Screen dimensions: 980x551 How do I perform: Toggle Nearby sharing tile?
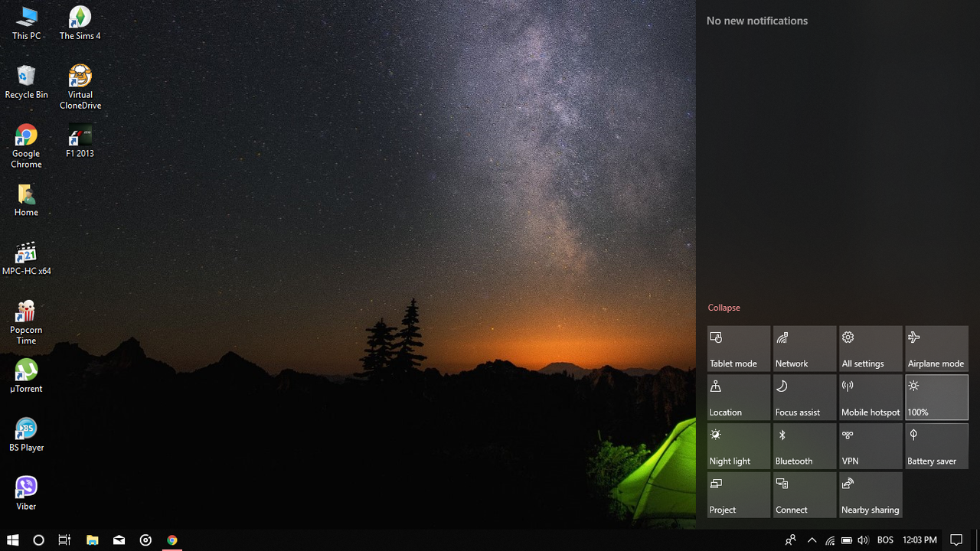871,494
